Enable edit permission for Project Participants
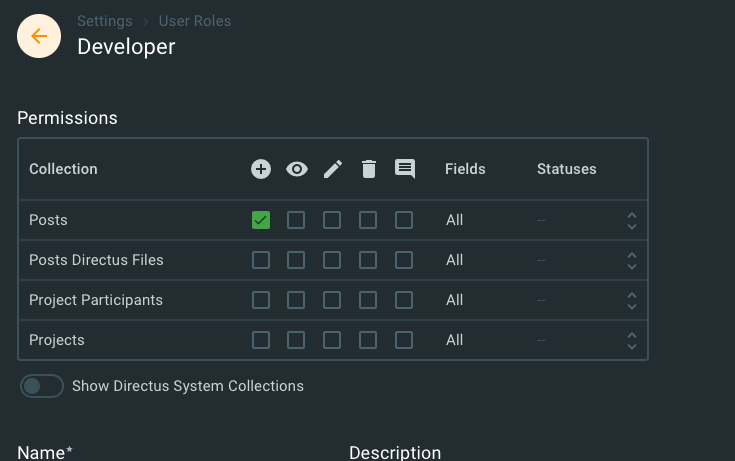735x461 pixels. coord(332,300)
